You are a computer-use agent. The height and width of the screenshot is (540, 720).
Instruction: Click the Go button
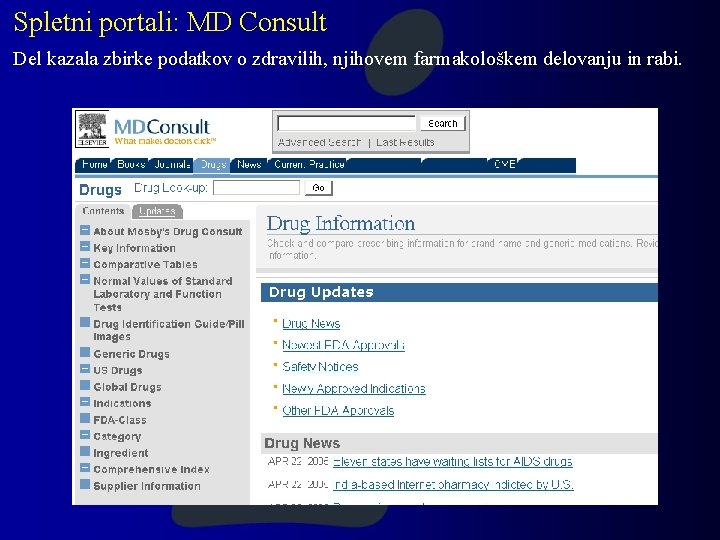point(319,188)
